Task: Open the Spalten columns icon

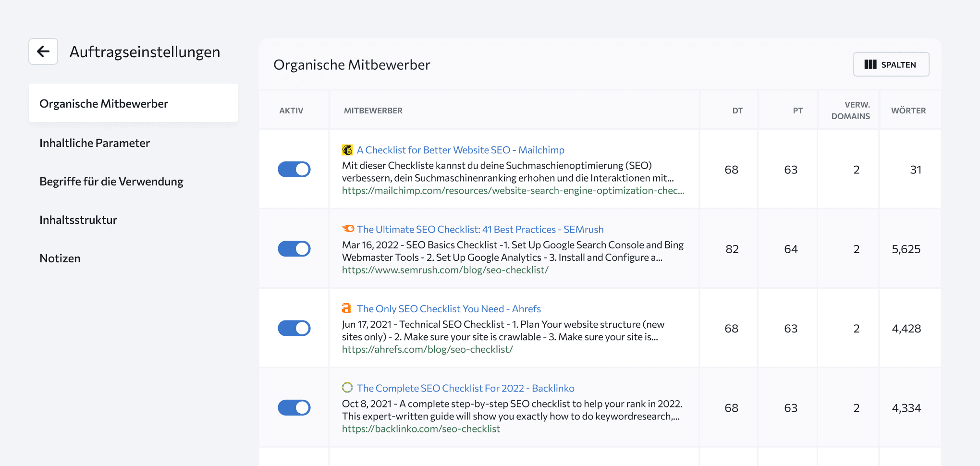Action: point(870,64)
